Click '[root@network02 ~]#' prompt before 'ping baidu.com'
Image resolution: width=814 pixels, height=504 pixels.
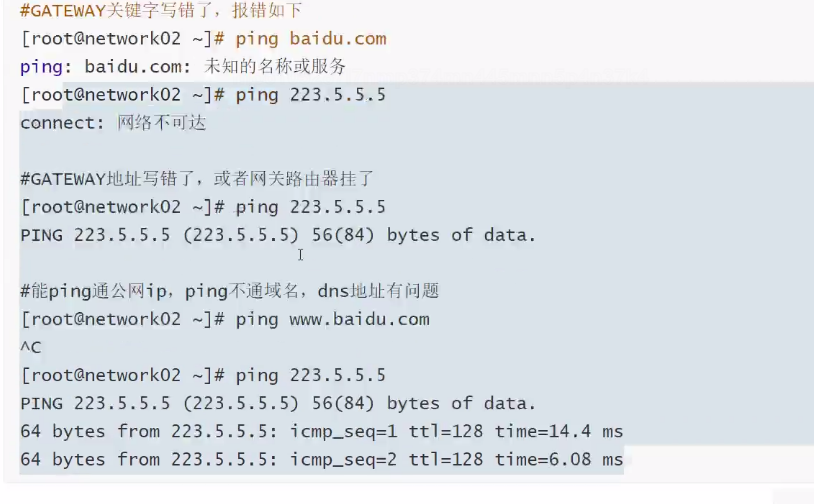(x=122, y=39)
